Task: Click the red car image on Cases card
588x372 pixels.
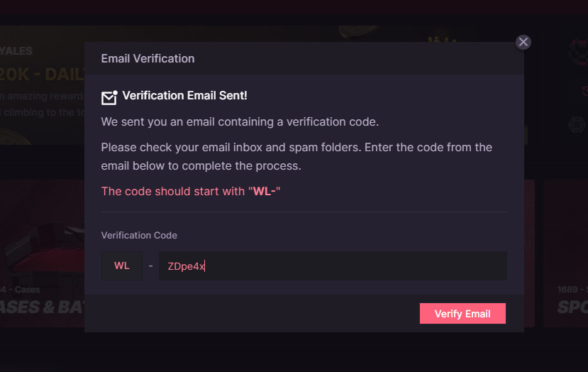Action: pos(43,245)
